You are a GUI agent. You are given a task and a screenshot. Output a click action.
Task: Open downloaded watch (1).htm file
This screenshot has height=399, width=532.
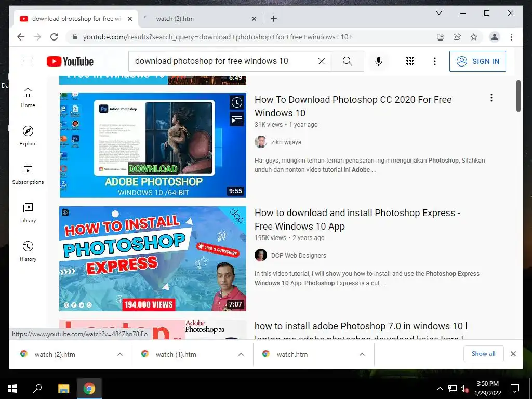click(x=176, y=354)
